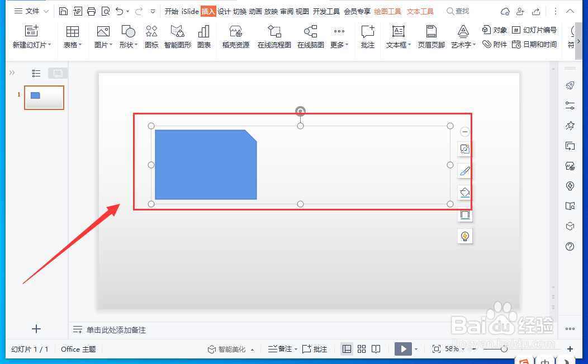The image size is (588, 364).
Task: Click the Print icon in quick toolbar
Action: [92, 11]
